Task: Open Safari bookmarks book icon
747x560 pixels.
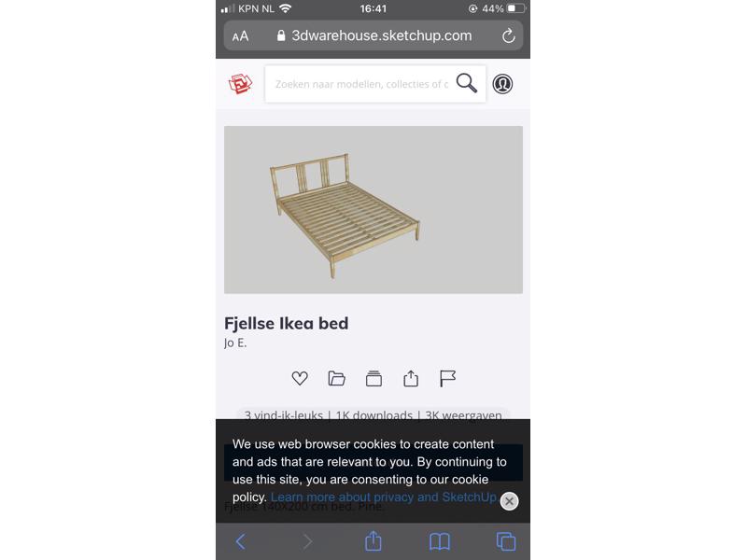Action: 439,541
